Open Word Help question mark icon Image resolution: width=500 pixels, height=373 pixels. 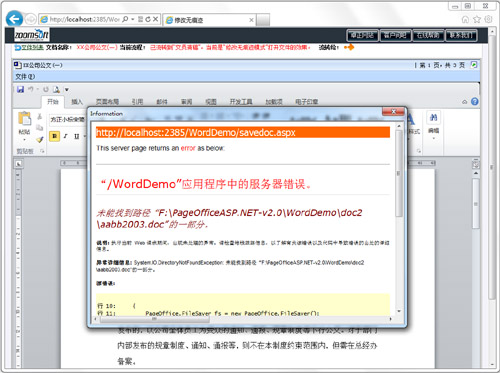tap(475, 102)
